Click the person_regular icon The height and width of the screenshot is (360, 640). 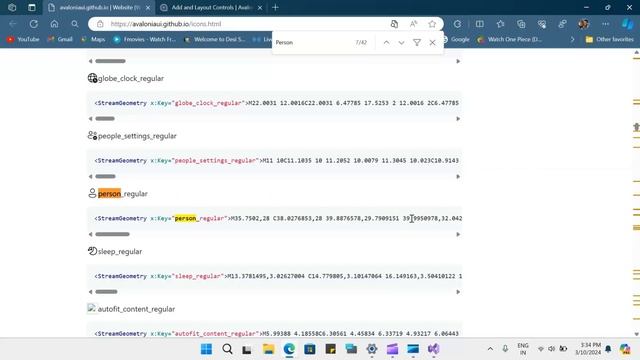pyautogui.click(x=93, y=193)
